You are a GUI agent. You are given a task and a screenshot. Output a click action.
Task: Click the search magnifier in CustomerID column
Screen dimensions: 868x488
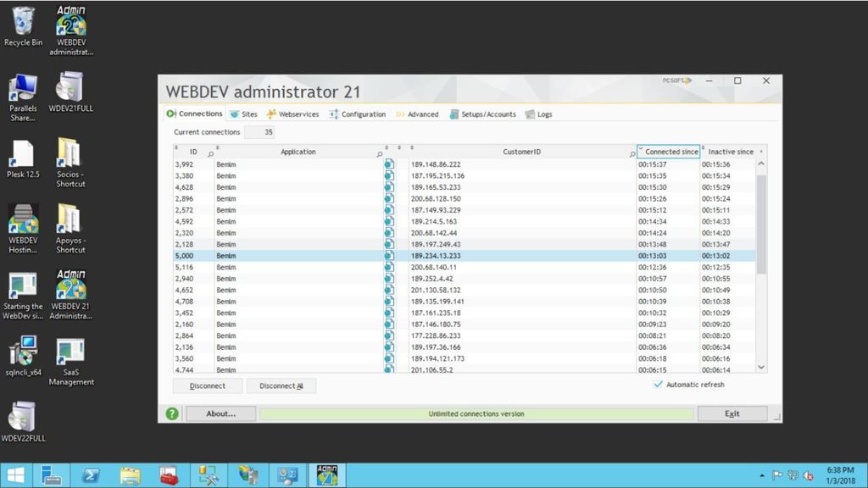coord(632,154)
